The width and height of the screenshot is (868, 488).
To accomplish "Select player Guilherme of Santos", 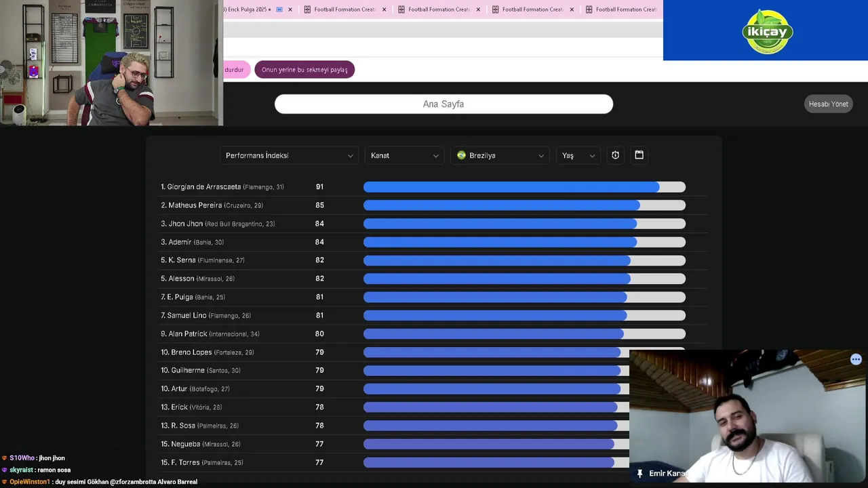I will click(393, 371).
